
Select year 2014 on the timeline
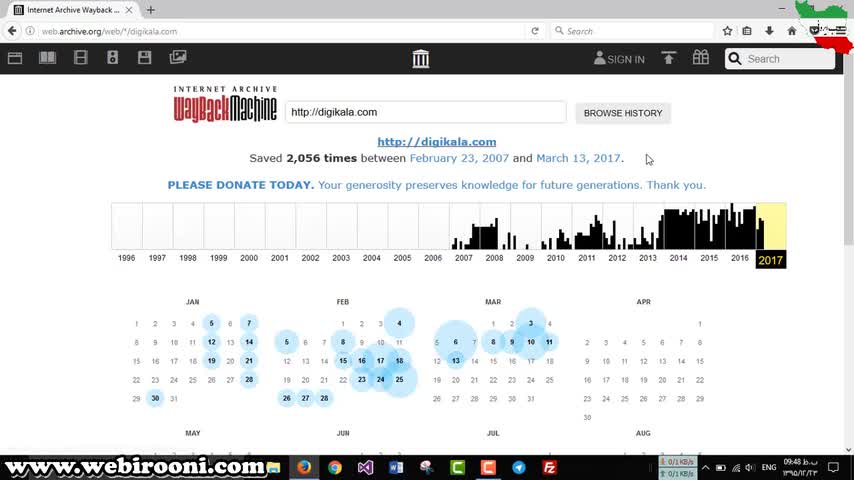(x=679, y=258)
